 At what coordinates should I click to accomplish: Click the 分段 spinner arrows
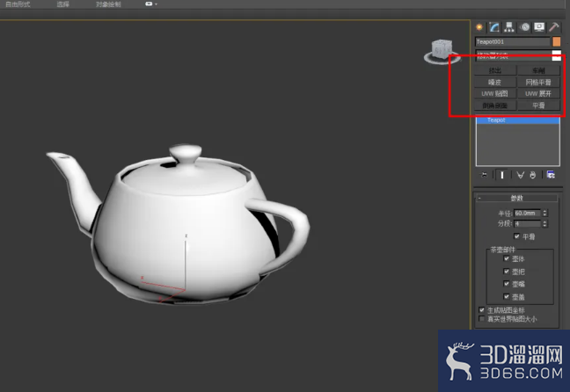click(544, 224)
